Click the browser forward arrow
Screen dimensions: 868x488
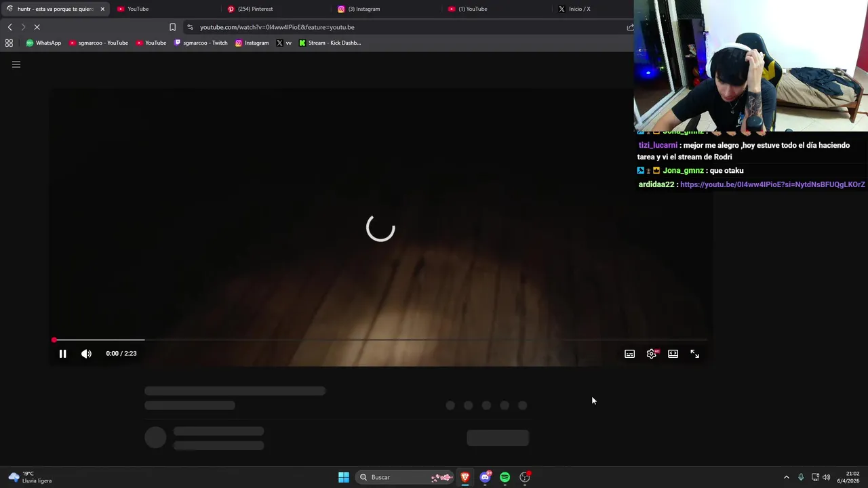point(23,27)
